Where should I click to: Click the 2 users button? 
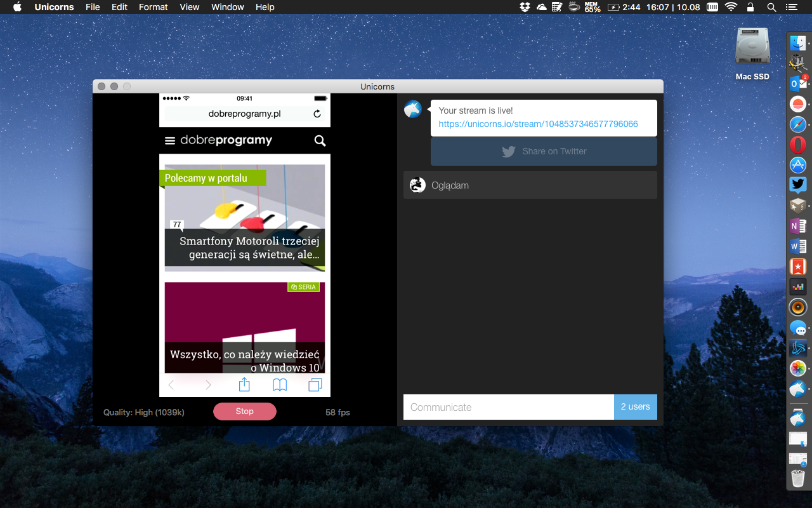(x=636, y=407)
